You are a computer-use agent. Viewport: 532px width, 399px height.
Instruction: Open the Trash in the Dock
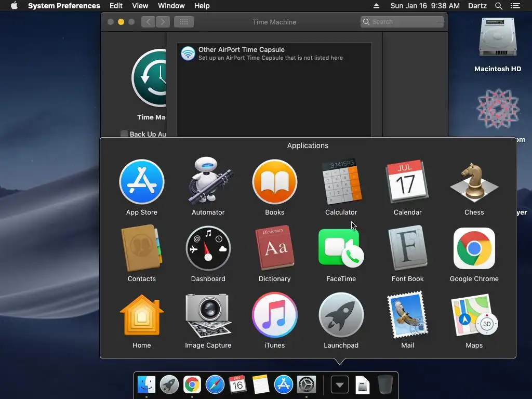385,385
